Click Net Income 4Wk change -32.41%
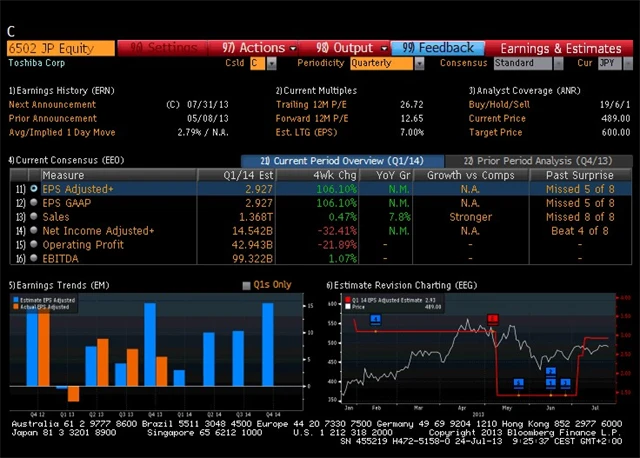 pyautogui.click(x=337, y=231)
